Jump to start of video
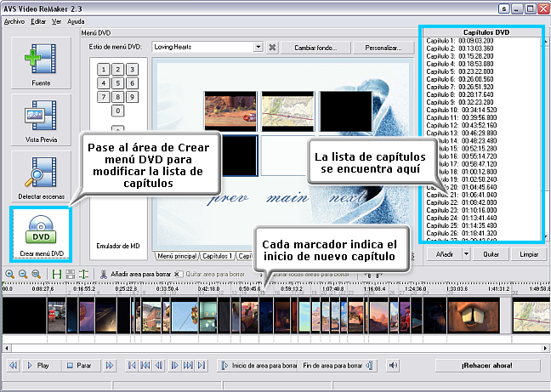The image size is (551, 392). coord(132,366)
